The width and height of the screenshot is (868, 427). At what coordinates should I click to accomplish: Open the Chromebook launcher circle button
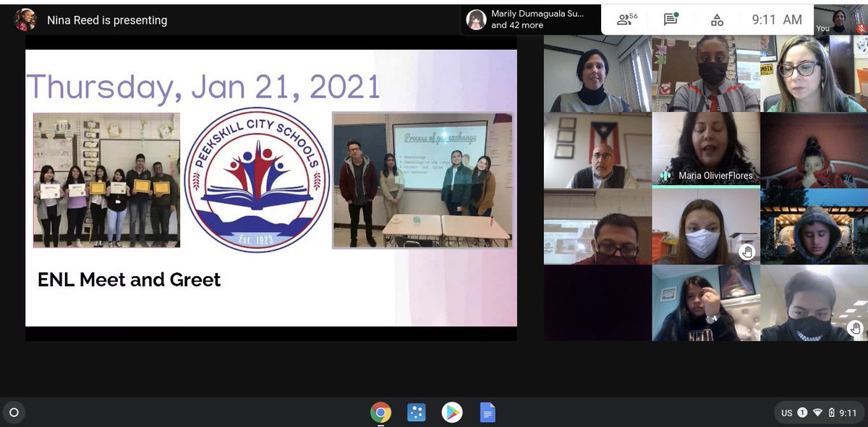tap(14, 413)
